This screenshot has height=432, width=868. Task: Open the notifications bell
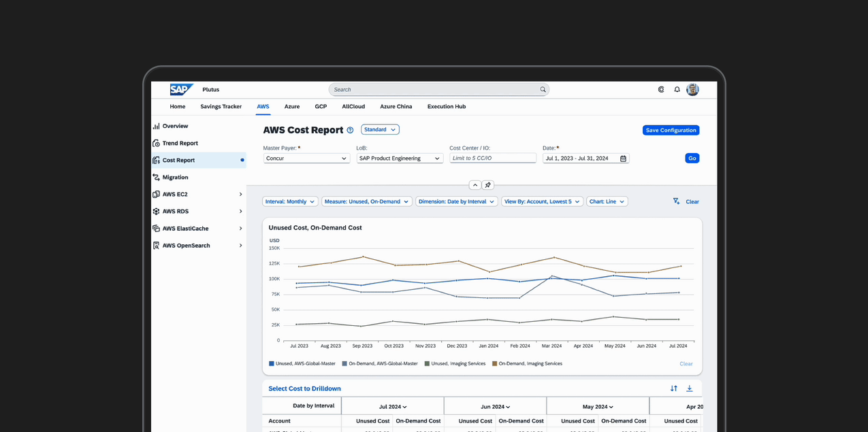tap(677, 90)
